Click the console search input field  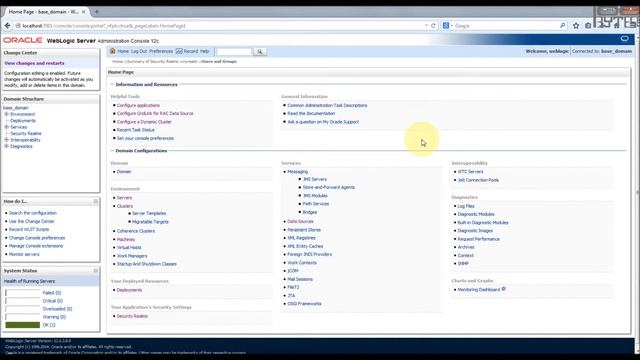tap(234, 51)
